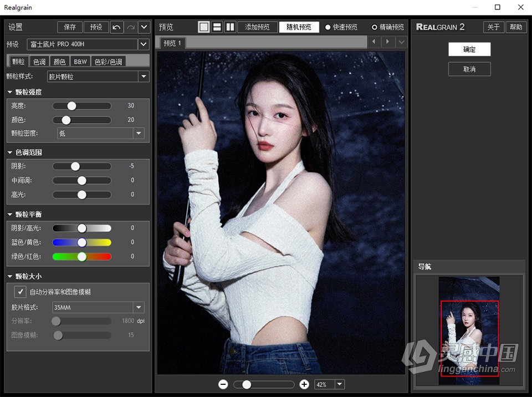Switch to the 色调 tab
Image resolution: width=532 pixels, height=397 pixels.
pos(39,62)
